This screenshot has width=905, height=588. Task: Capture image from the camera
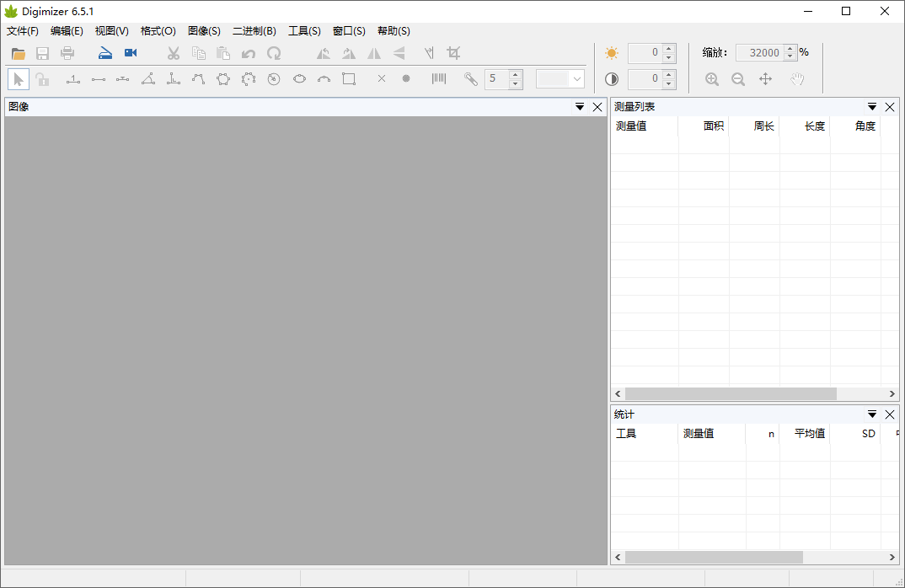click(131, 53)
